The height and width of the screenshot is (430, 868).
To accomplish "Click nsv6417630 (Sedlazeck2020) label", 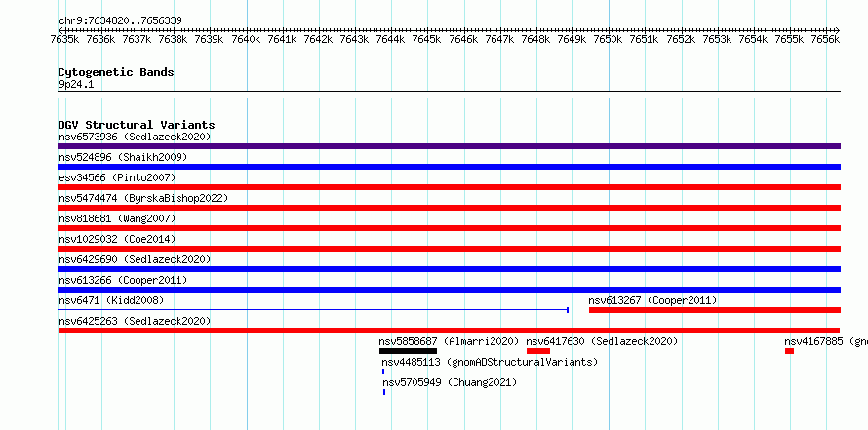I will tap(602, 341).
